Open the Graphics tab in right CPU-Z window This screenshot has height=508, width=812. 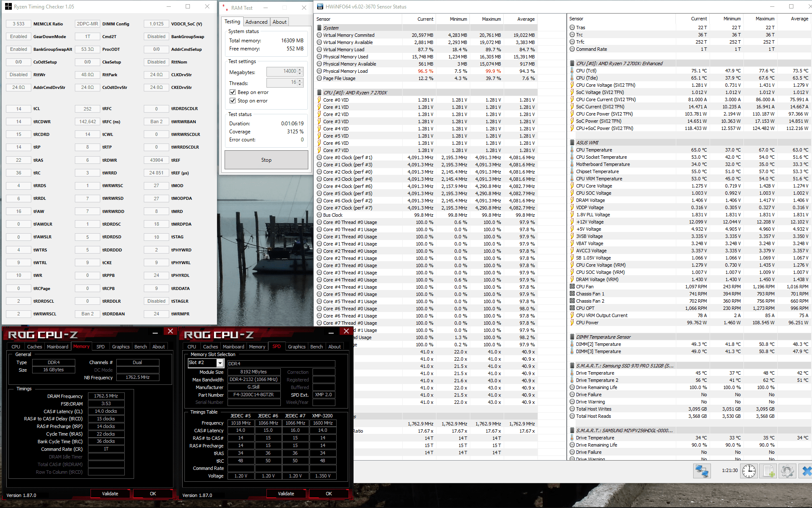tap(297, 347)
